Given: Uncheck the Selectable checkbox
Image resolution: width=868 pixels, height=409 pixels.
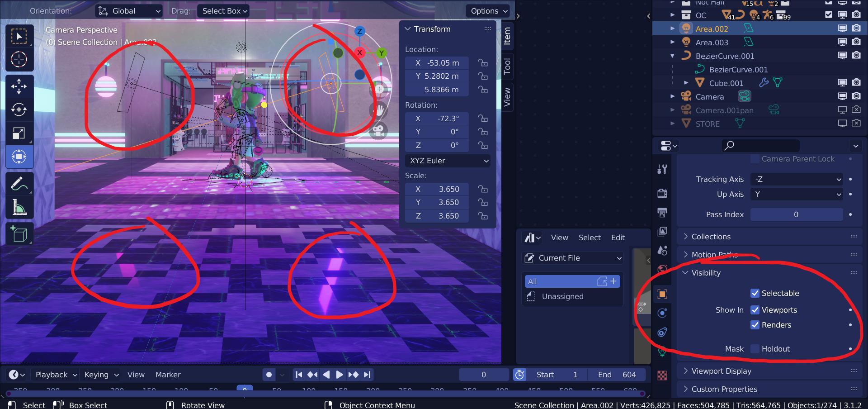Looking at the screenshot, I should pyautogui.click(x=755, y=293).
